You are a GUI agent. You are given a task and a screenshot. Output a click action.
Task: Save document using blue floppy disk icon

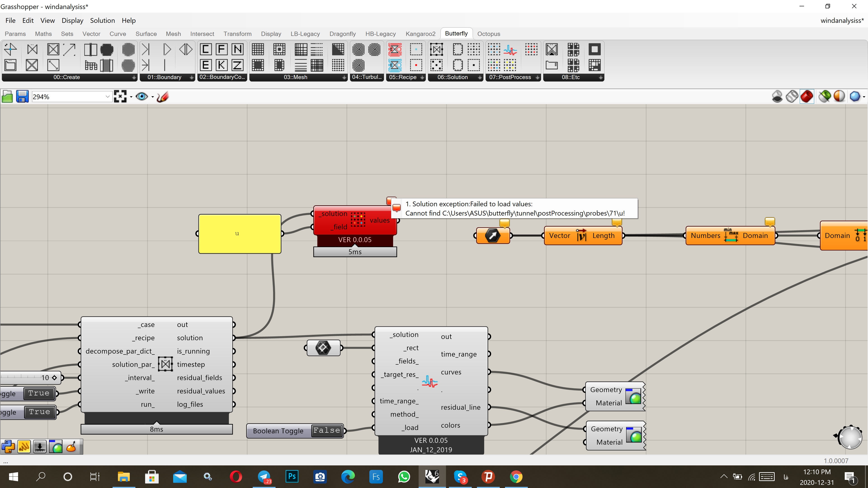(22, 97)
